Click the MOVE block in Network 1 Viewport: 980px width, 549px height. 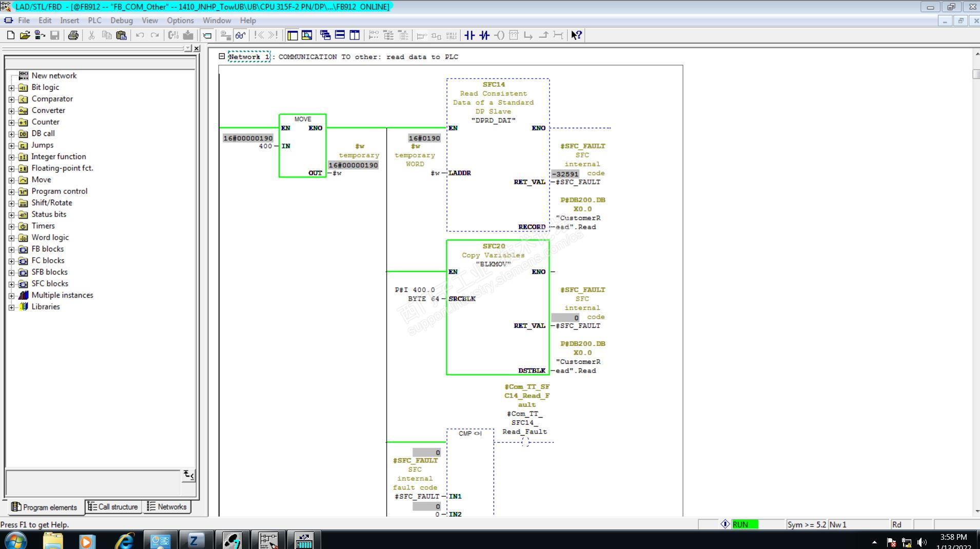pos(303,146)
